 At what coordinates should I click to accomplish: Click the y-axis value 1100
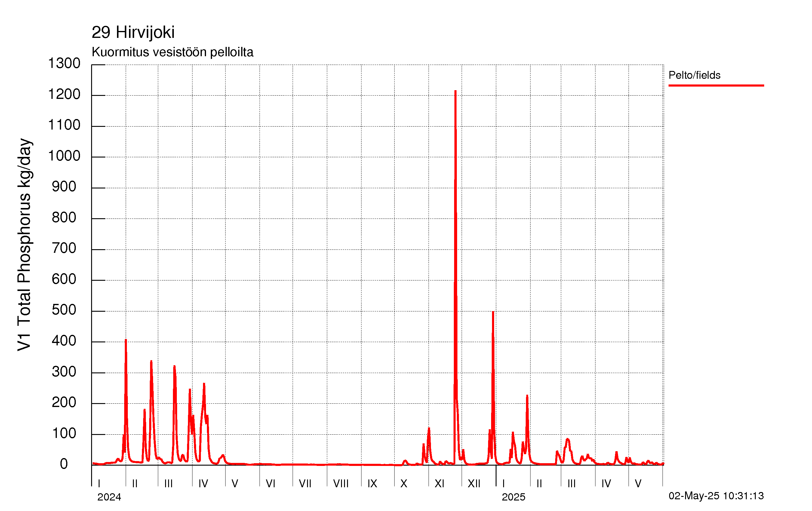pos(64,125)
